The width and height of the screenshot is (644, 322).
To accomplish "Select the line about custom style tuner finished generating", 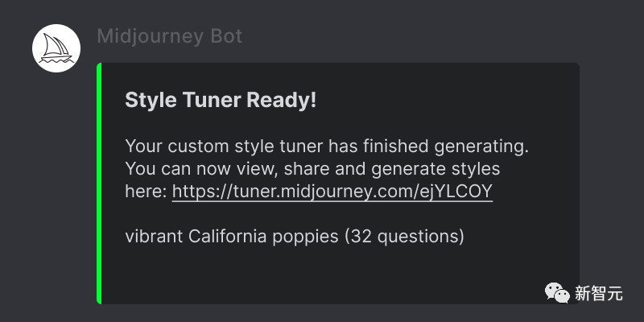I will (327, 147).
